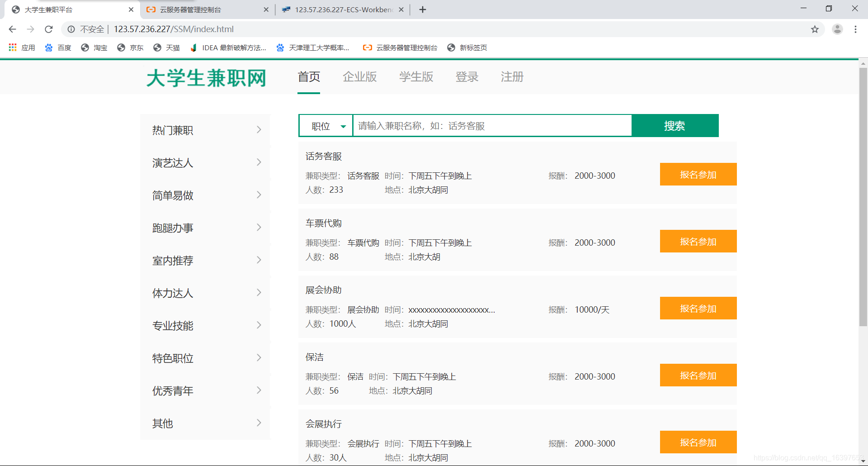Viewport: 868px width, 466px height.
Task: Click the 大学生兼职网 site logo
Action: (207, 78)
